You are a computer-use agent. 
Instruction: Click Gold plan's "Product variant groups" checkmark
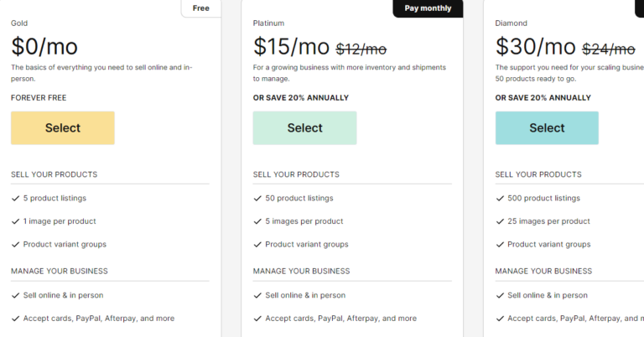pos(15,245)
